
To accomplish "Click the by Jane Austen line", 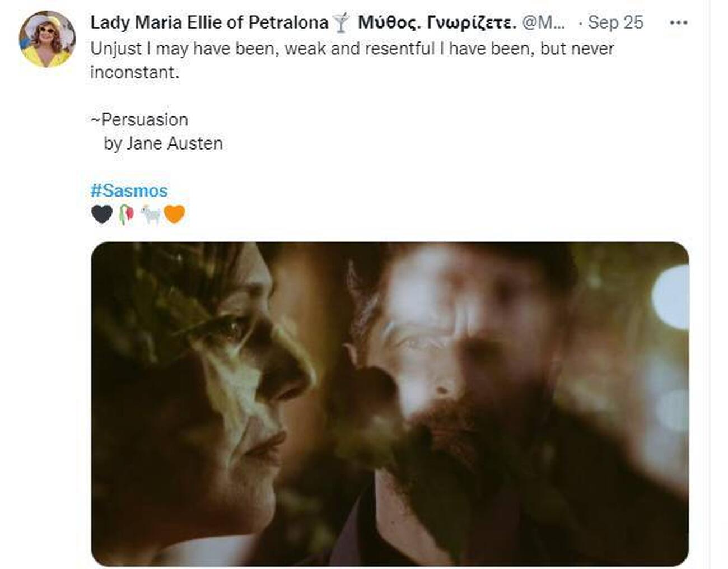I will pyautogui.click(x=164, y=143).
